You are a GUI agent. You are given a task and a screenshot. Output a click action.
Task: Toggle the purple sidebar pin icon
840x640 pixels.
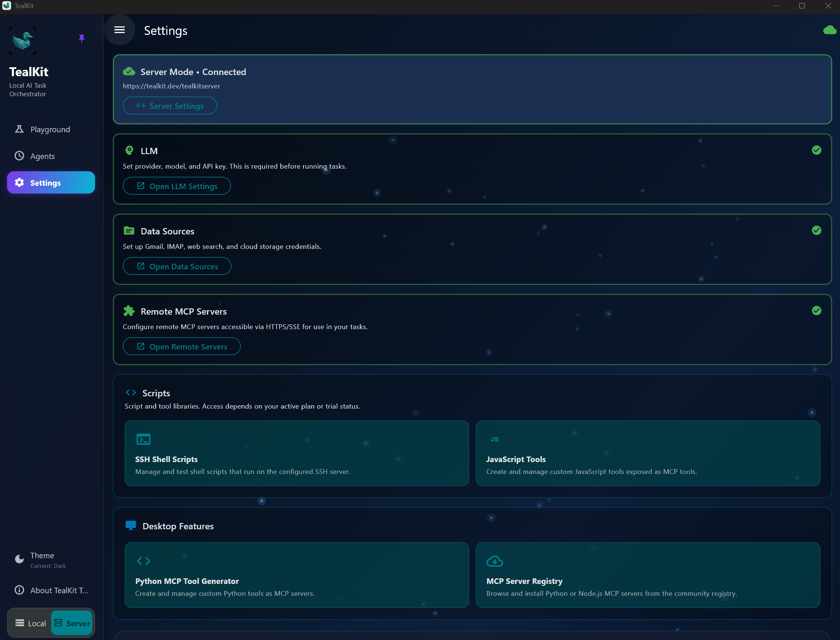click(x=81, y=38)
